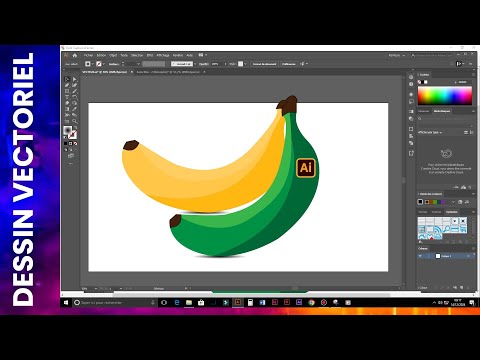Close the first document tab

coord(132,72)
